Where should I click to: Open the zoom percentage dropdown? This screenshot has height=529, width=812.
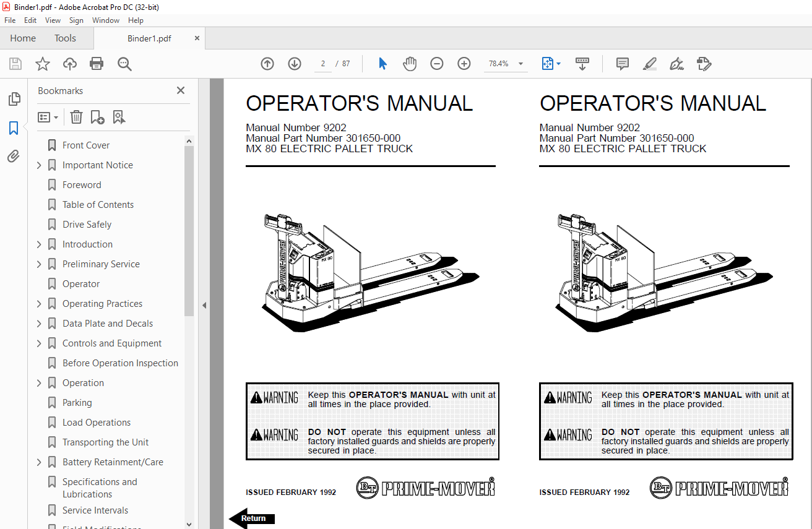[520, 64]
